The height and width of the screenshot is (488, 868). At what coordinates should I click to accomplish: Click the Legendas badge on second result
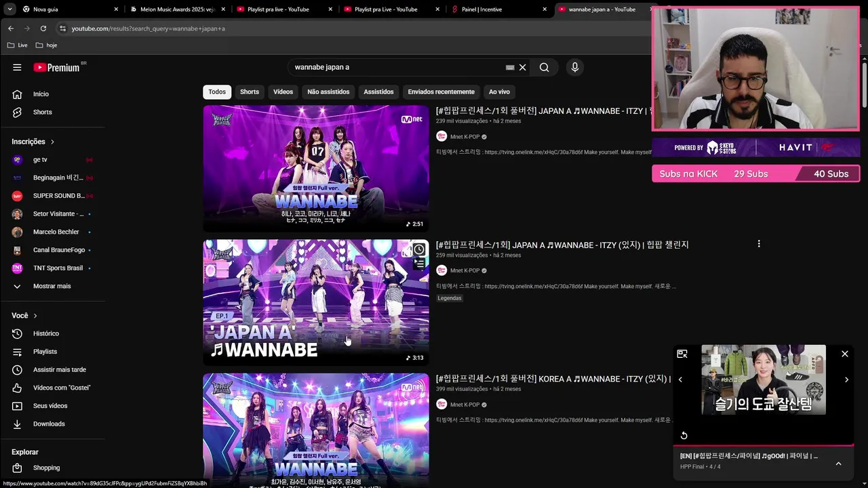(x=450, y=298)
